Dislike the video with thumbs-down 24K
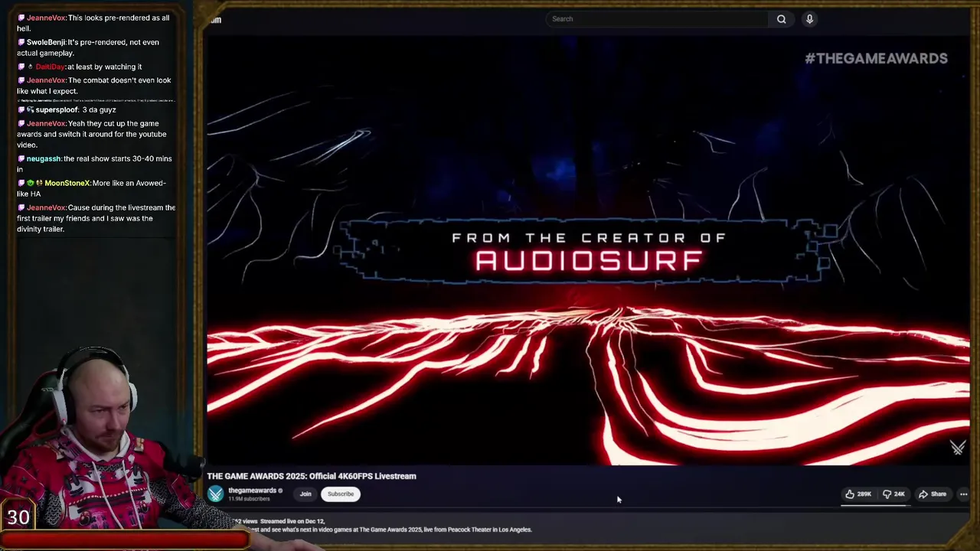This screenshot has height=551, width=980. pyautogui.click(x=894, y=494)
